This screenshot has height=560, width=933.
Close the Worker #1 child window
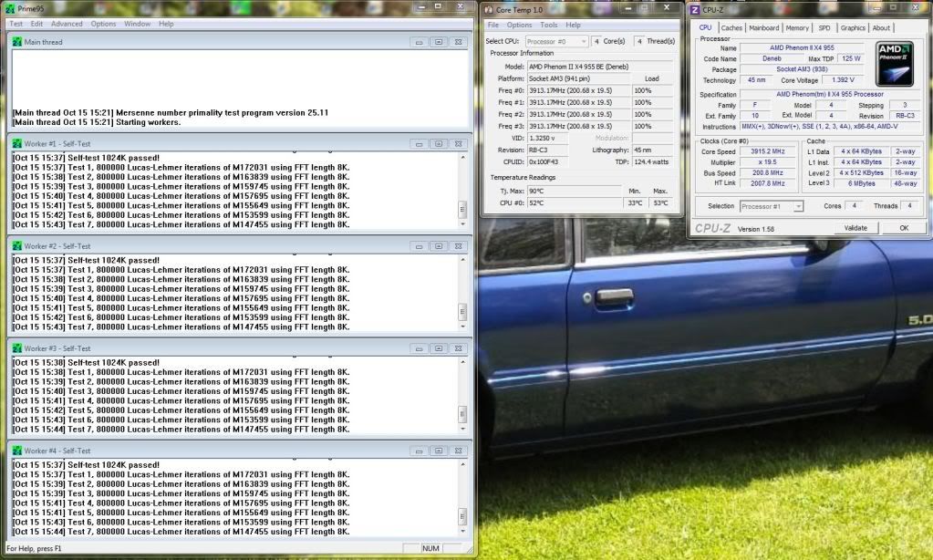click(x=458, y=143)
